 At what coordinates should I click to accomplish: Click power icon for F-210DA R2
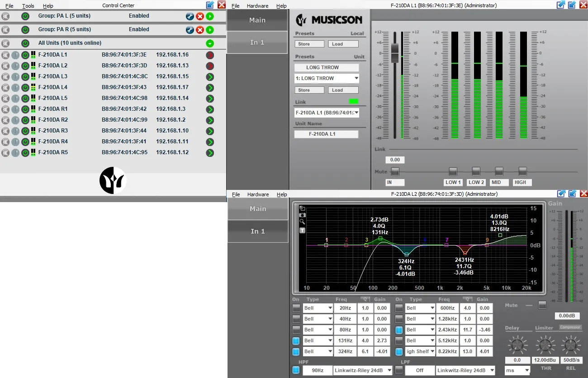click(x=25, y=120)
